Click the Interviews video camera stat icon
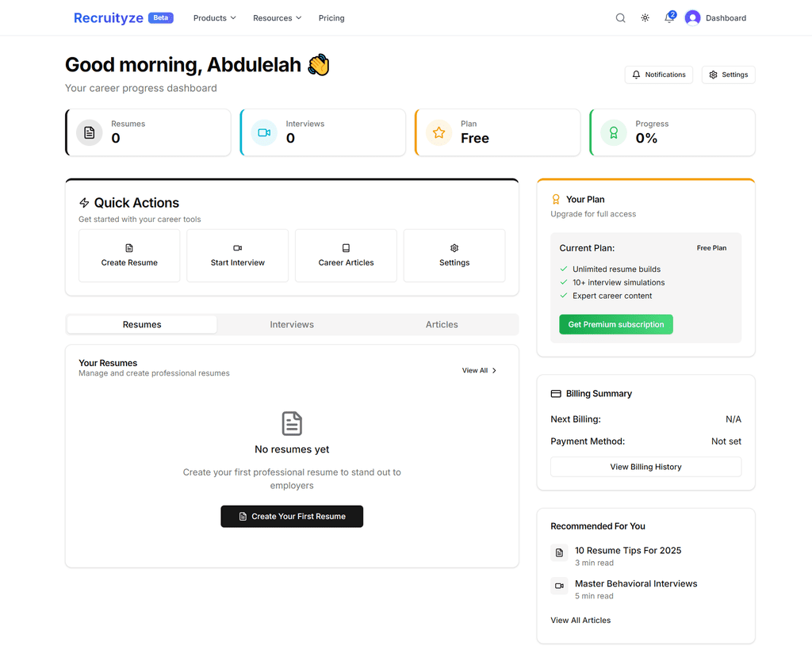 (x=264, y=132)
